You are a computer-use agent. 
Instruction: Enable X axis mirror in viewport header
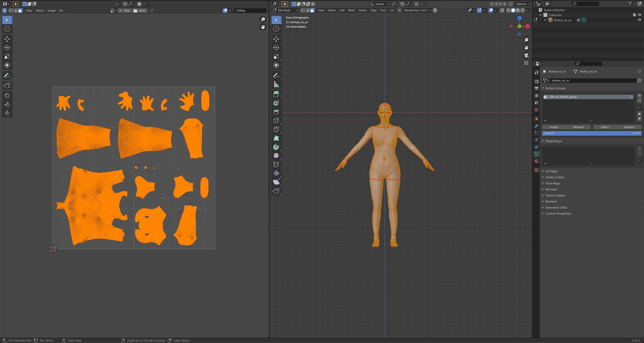496,4
